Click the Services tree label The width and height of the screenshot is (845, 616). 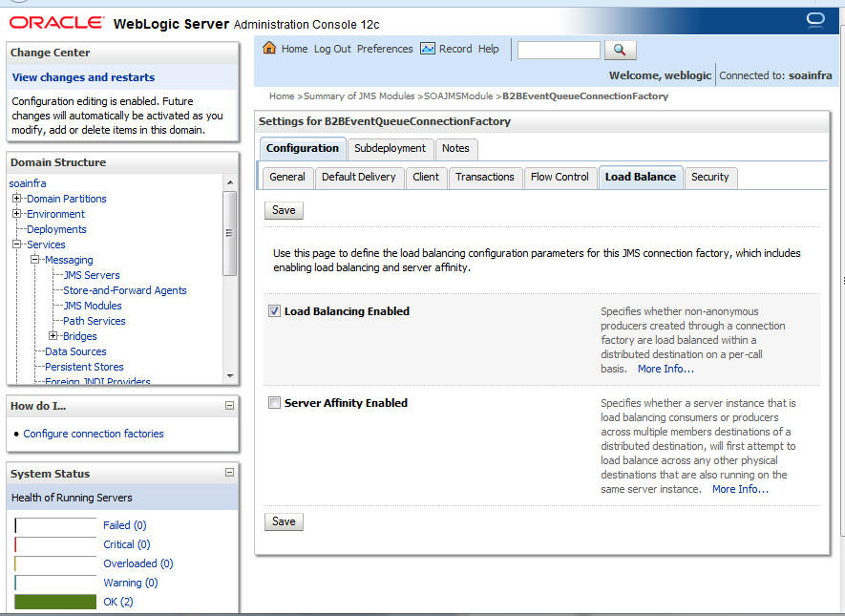pyautogui.click(x=46, y=244)
